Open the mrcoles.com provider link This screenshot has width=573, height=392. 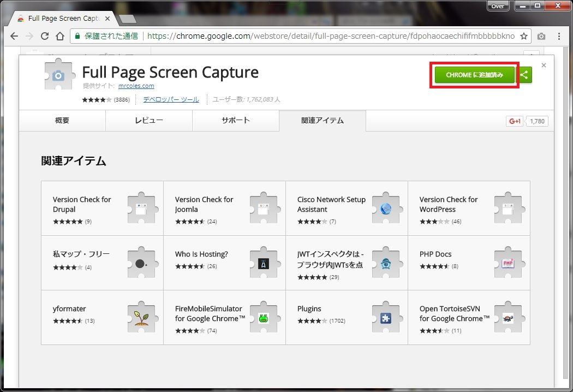(136, 86)
